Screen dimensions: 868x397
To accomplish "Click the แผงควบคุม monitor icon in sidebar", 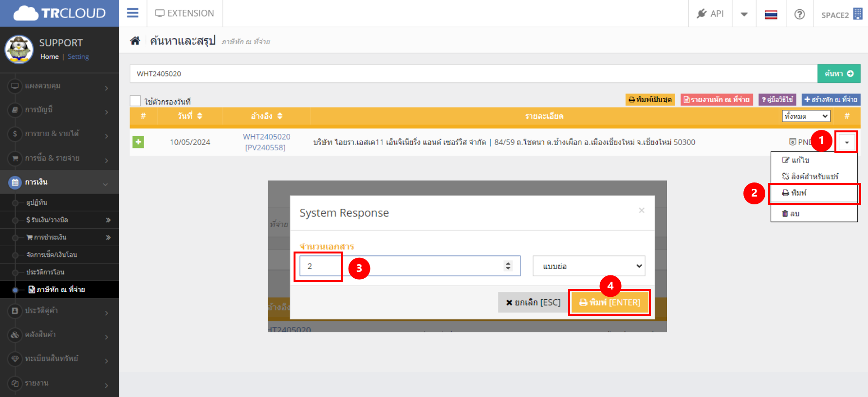I will coord(15,86).
